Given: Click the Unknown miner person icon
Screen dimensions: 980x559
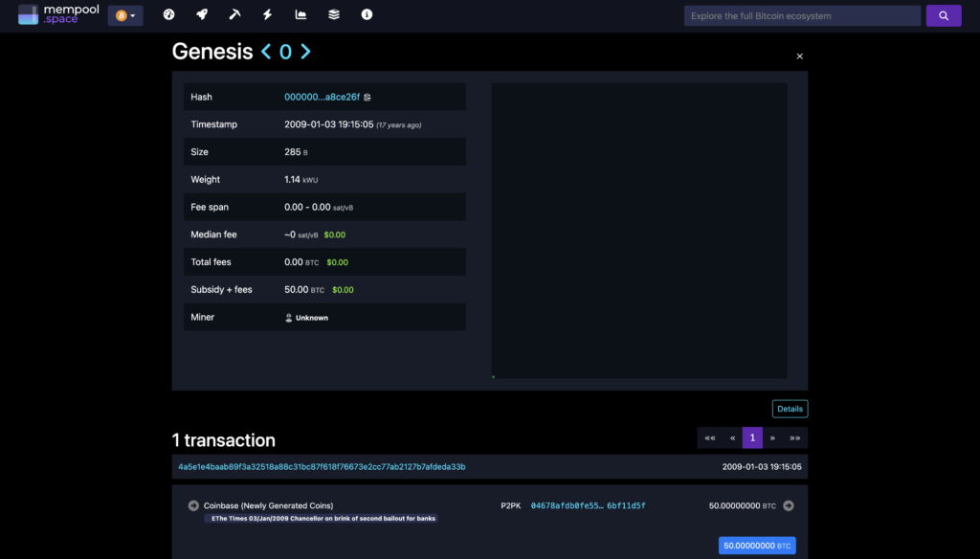Looking at the screenshot, I should click(x=289, y=318).
